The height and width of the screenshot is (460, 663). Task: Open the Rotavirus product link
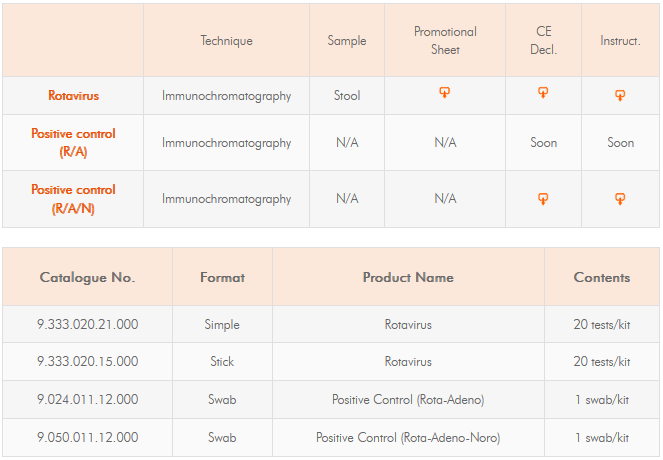click(73, 96)
